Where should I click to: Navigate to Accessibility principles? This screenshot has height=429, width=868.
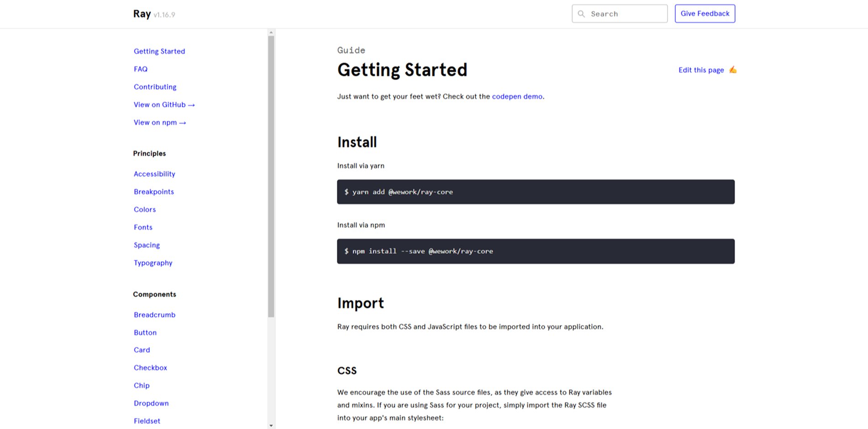[x=154, y=174]
